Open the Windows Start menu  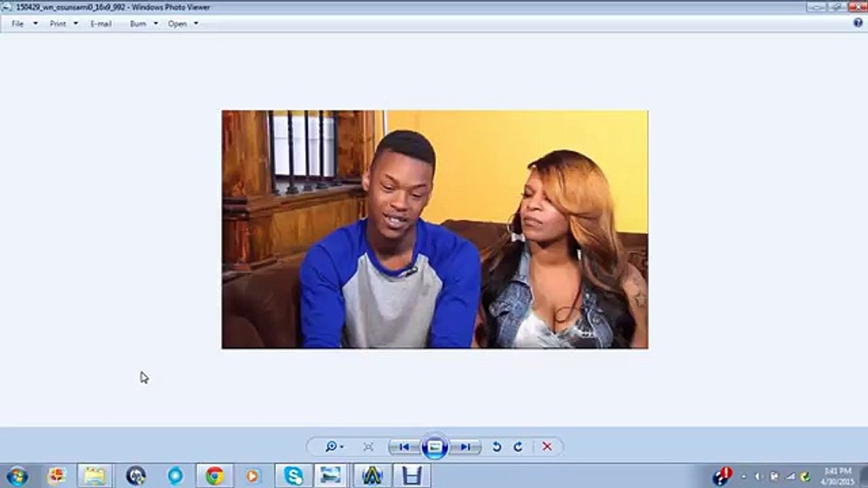point(17,476)
